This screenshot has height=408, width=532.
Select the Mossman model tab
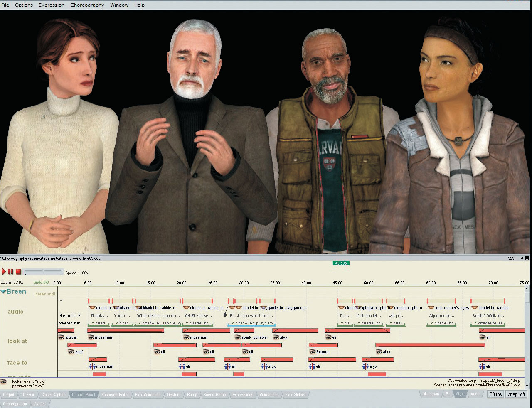(430, 394)
